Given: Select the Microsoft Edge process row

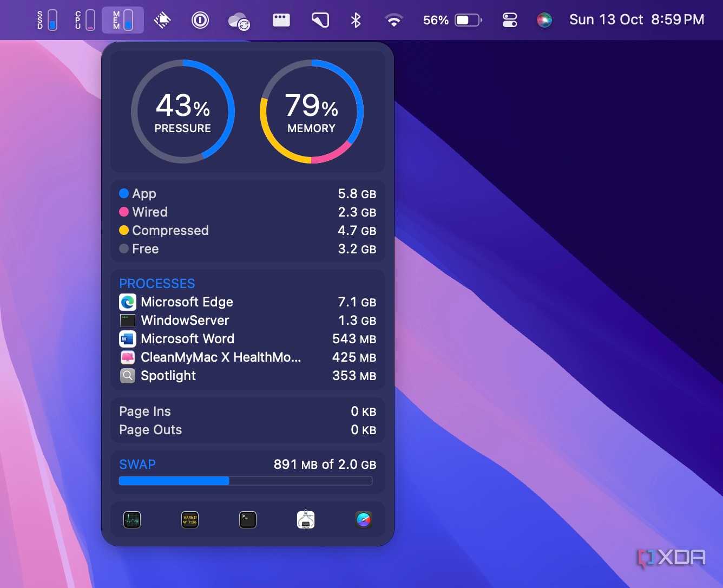Looking at the screenshot, I should pyautogui.click(x=248, y=302).
